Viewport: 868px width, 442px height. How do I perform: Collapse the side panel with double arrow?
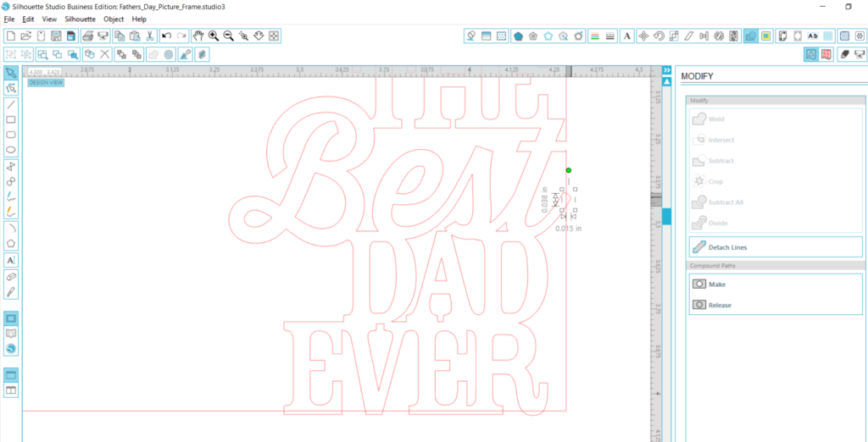pos(666,70)
